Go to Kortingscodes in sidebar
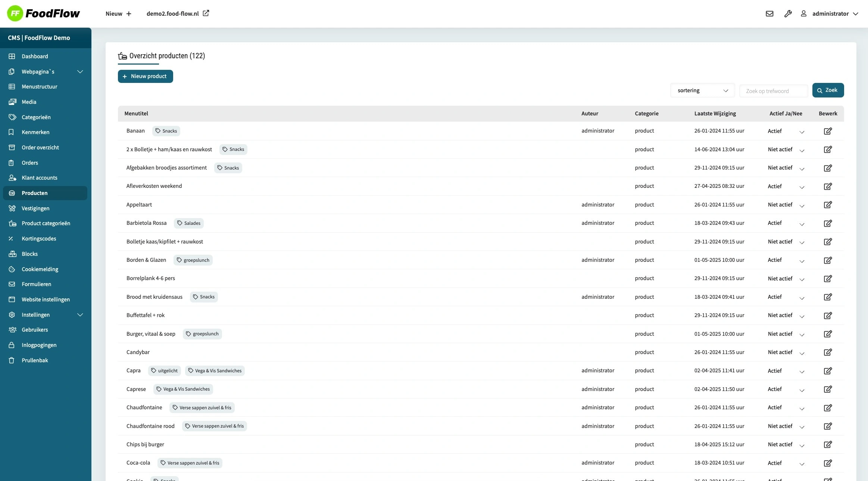Image resolution: width=868 pixels, height=481 pixels. pos(39,239)
